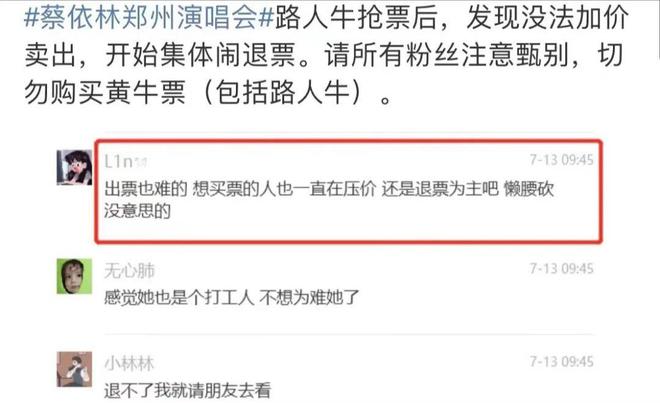Image resolution: width=660 pixels, height=403 pixels.
Task: Open 无心肺's green avatar
Action: click(75, 276)
